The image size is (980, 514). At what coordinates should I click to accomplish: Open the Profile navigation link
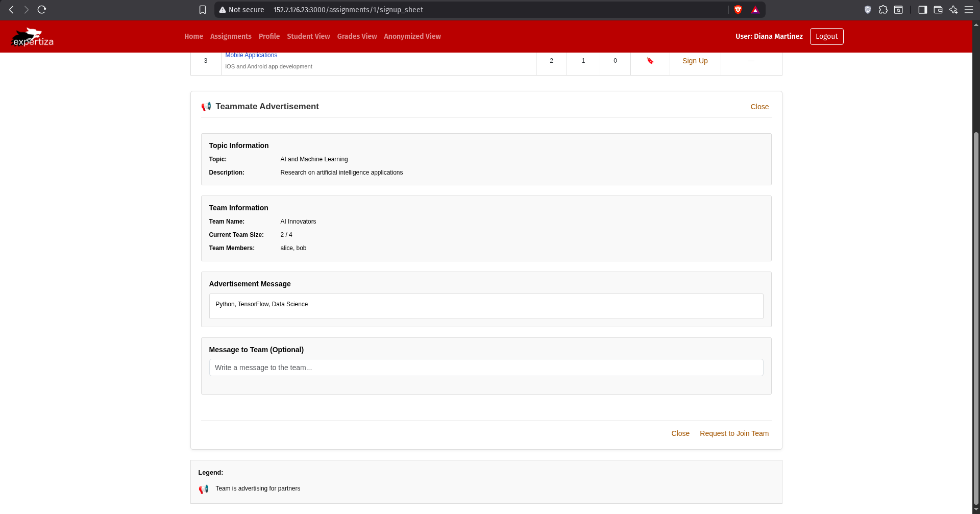[x=269, y=36]
